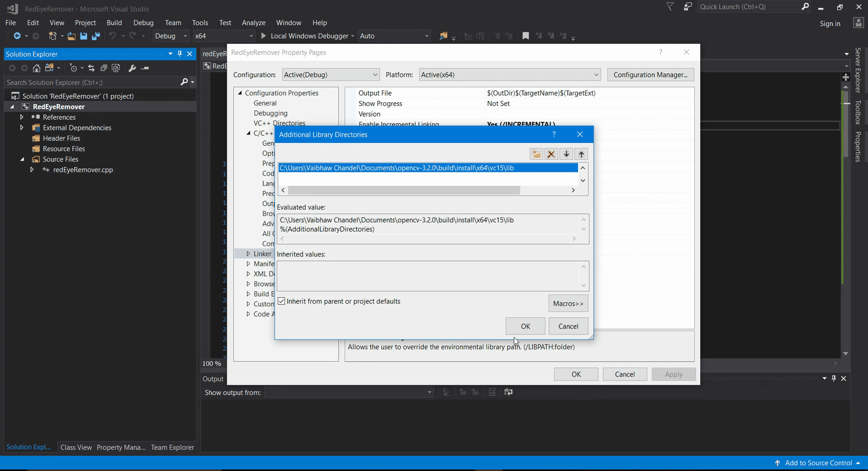This screenshot has height=471, width=868.
Task: Collapse the C/C++ tree node
Action: pyautogui.click(x=248, y=133)
